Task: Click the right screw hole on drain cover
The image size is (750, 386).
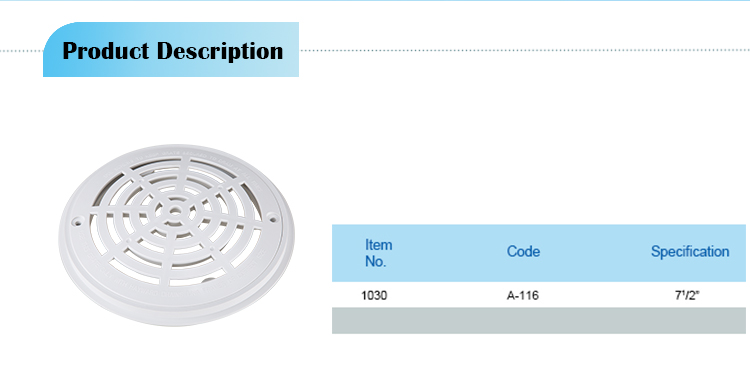Action: tap(273, 219)
